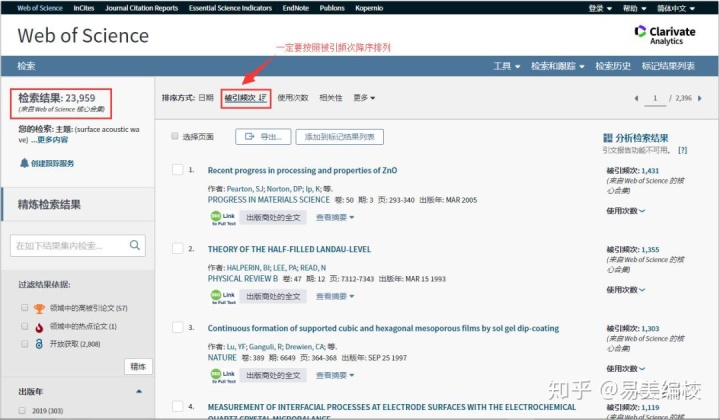This screenshot has height=420, width=720.
Task: Open InCites in top bar
Action: click(x=84, y=8)
